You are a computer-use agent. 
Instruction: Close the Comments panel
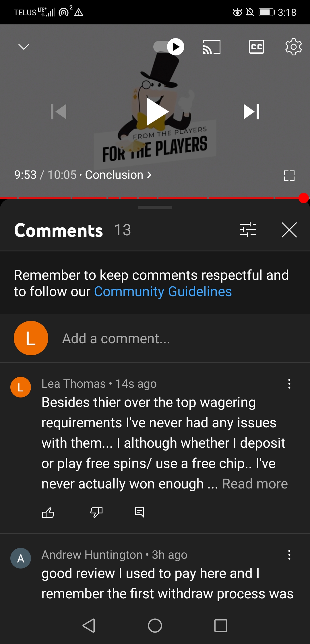tap(289, 230)
